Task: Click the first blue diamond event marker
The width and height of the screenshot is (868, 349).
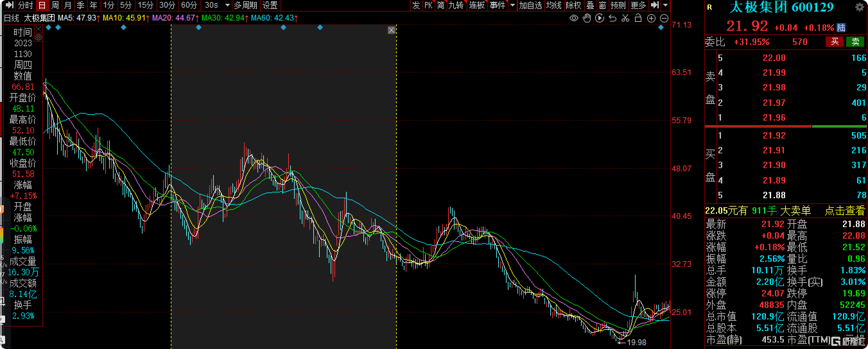Action: (48, 28)
